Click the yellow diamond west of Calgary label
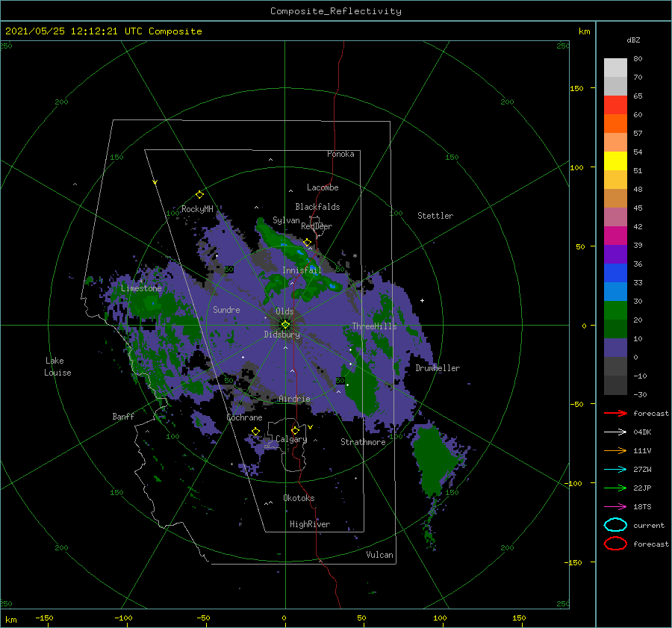Image resolution: width=672 pixels, height=628 pixels. (x=256, y=431)
